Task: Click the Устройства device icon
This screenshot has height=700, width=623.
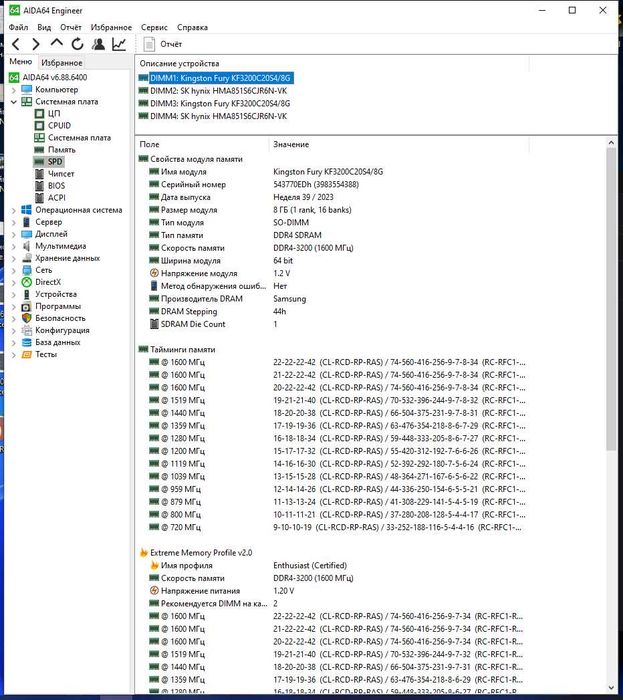Action: tap(27, 294)
